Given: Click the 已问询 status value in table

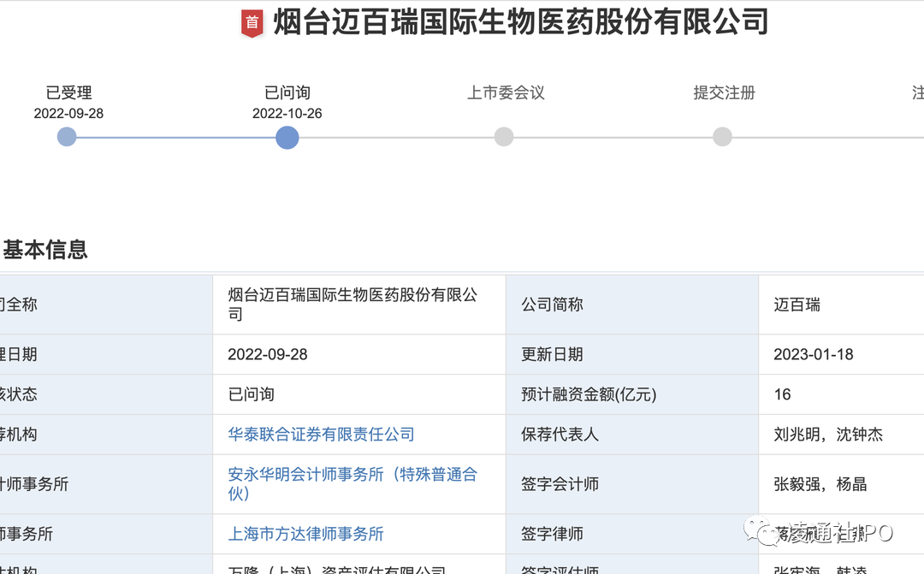Looking at the screenshot, I should coord(251,394).
